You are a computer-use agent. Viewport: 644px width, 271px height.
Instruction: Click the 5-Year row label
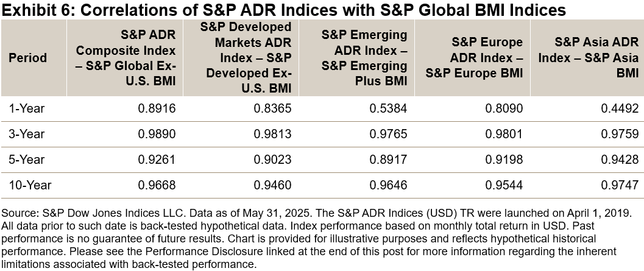pos(27,160)
